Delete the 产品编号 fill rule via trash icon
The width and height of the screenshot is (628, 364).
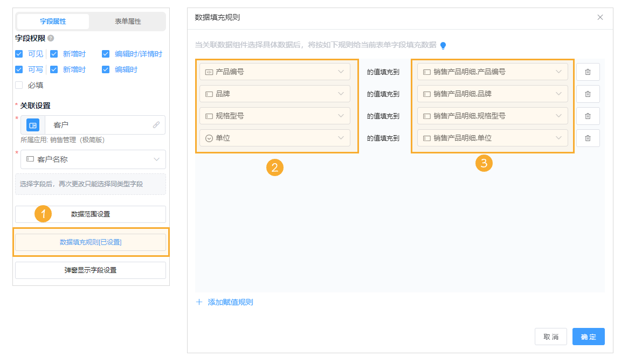(x=588, y=71)
